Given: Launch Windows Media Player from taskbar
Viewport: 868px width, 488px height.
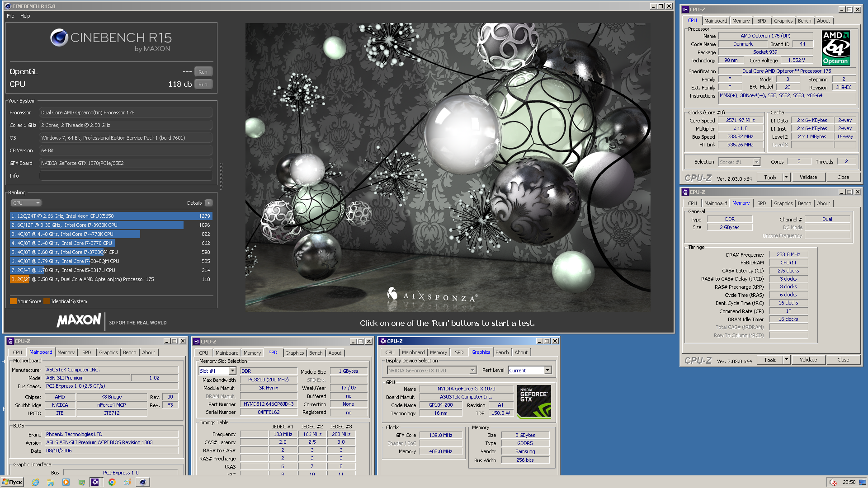Looking at the screenshot, I should (66, 482).
